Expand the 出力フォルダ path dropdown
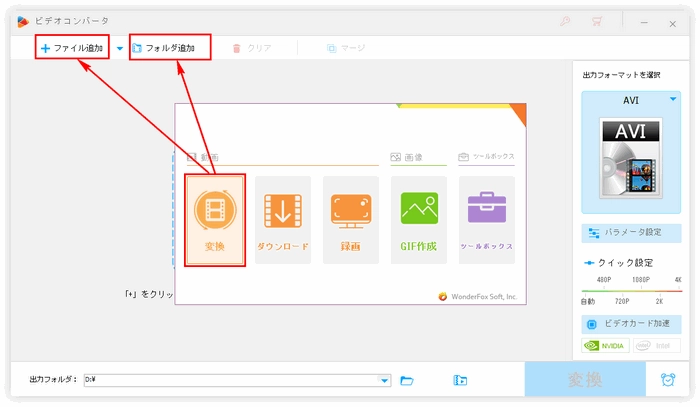The height and width of the screenshot is (407, 700). click(x=385, y=380)
